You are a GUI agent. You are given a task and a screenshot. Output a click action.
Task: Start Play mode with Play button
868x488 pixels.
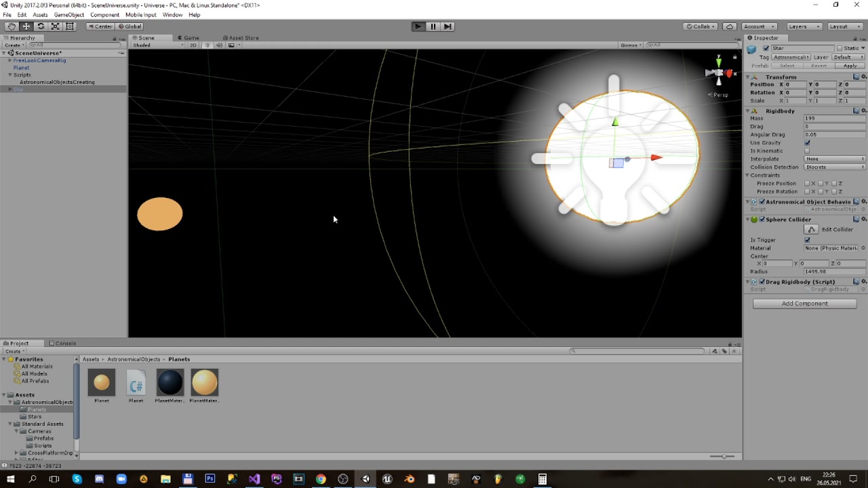pyautogui.click(x=418, y=26)
